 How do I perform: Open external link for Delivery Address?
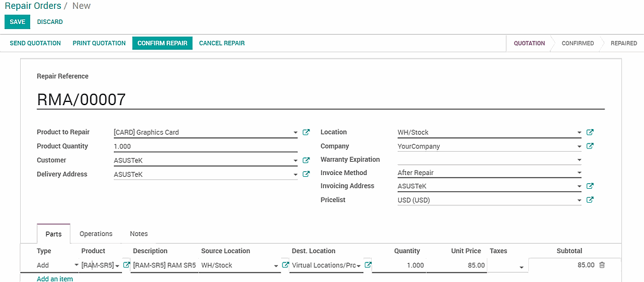click(306, 174)
